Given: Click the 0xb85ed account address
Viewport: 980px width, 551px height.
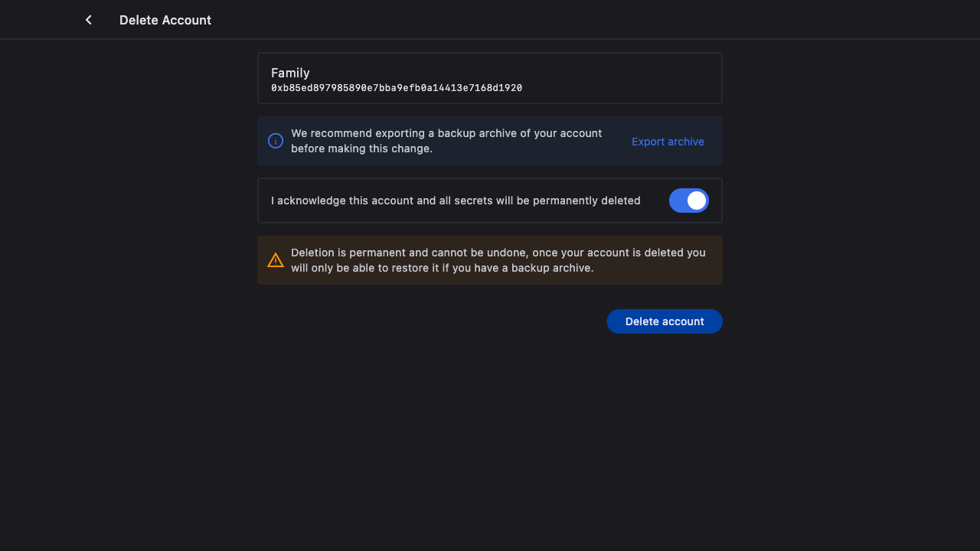Looking at the screenshot, I should 397,88.
